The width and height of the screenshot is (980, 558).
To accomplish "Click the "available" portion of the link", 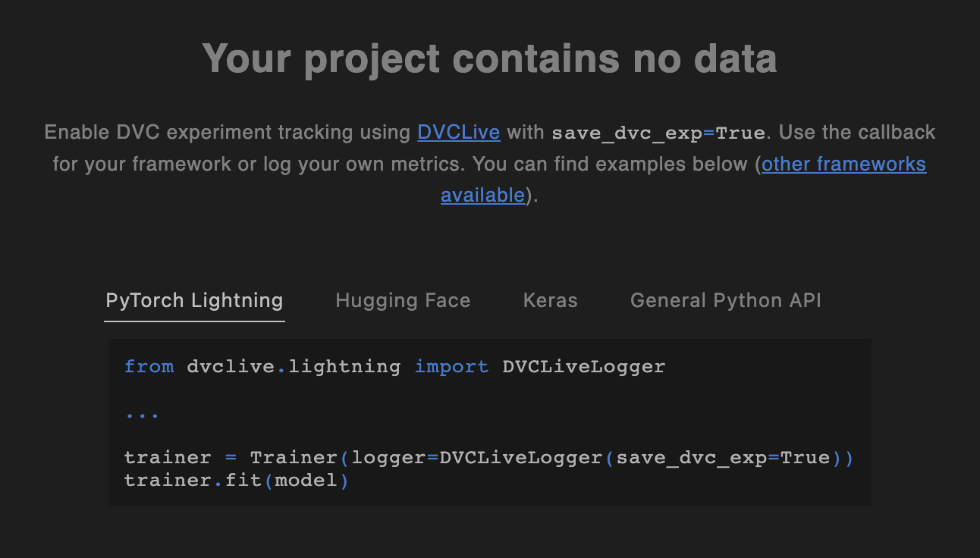I will [x=482, y=195].
